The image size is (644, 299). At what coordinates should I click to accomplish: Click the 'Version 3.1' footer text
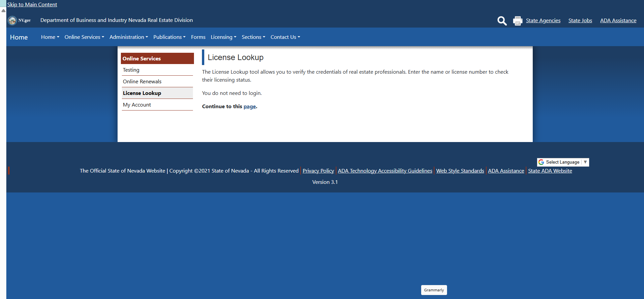tap(325, 182)
